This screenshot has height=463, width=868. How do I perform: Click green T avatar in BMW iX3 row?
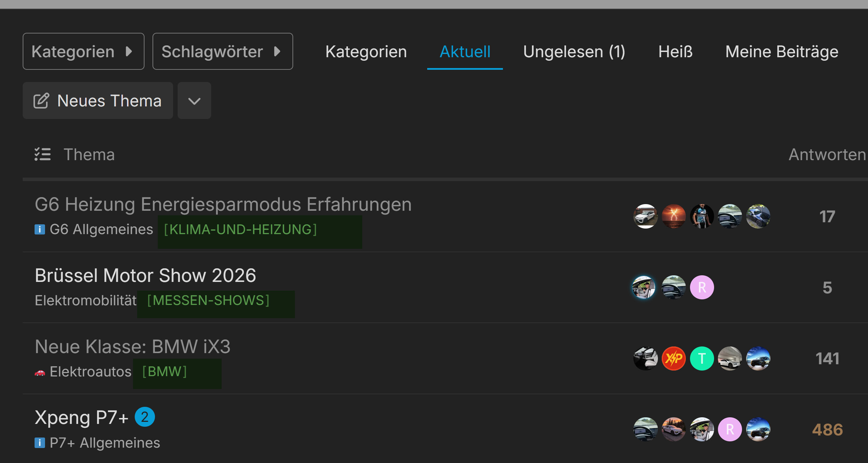702,358
